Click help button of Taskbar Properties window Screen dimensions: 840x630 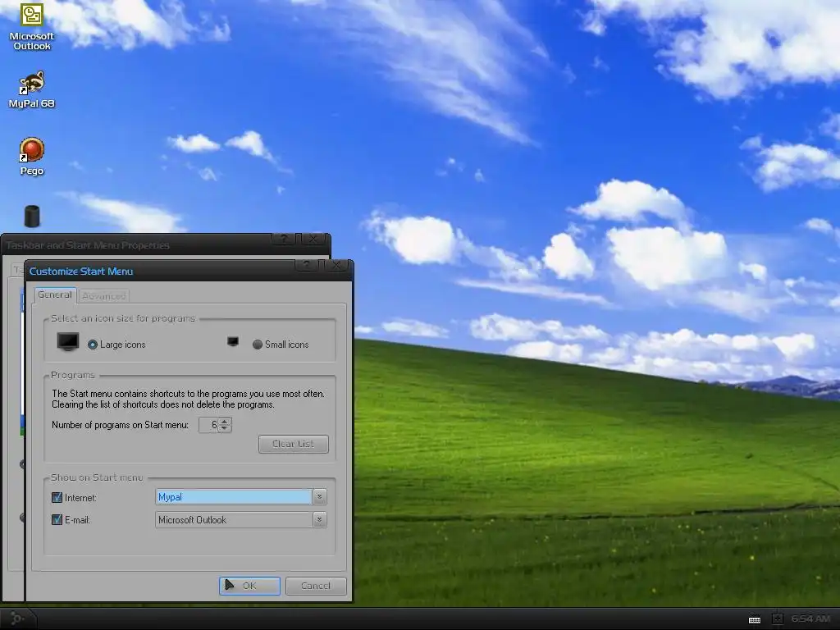coord(283,239)
